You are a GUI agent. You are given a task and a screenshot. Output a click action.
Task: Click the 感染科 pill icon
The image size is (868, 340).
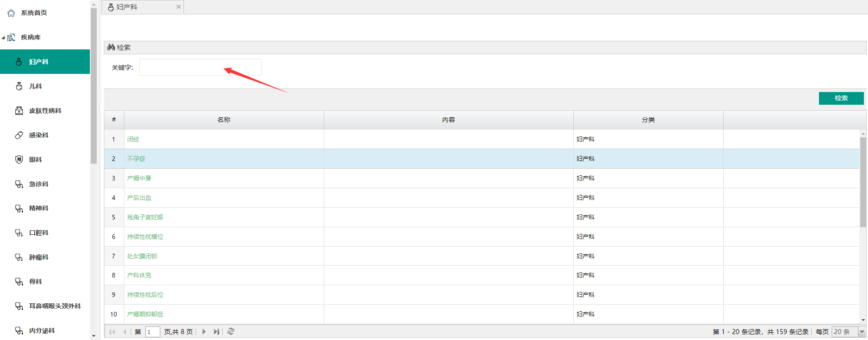point(19,135)
